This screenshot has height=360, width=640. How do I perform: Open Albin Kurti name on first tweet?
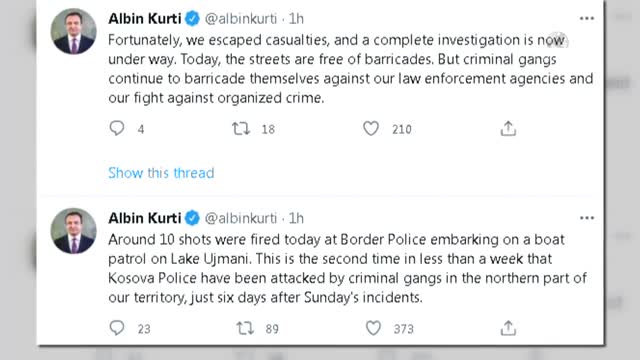click(144, 19)
